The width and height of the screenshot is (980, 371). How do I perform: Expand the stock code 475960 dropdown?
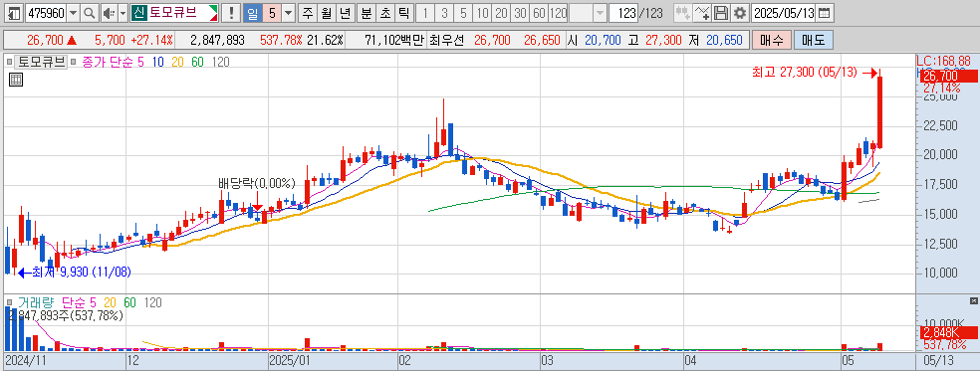[x=73, y=13]
